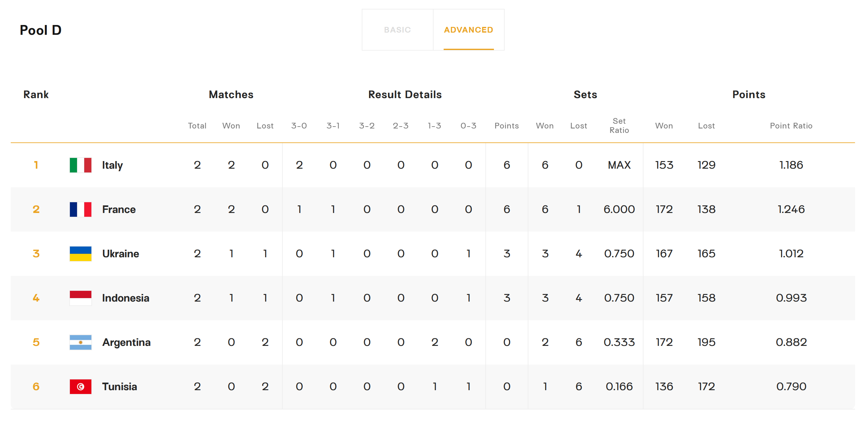Image resolution: width=868 pixels, height=431 pixels.
Task: Open the Indonesia team name
Action: 125,298
